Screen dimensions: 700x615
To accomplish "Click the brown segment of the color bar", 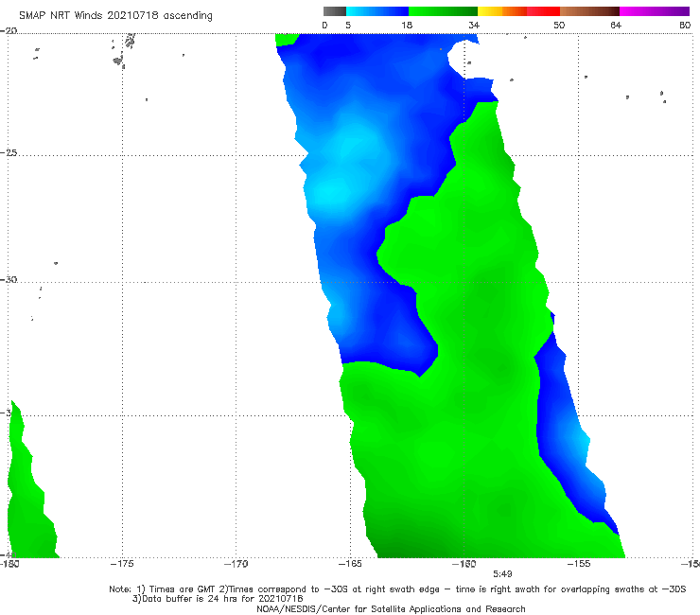I will click(x=589, y=11).
